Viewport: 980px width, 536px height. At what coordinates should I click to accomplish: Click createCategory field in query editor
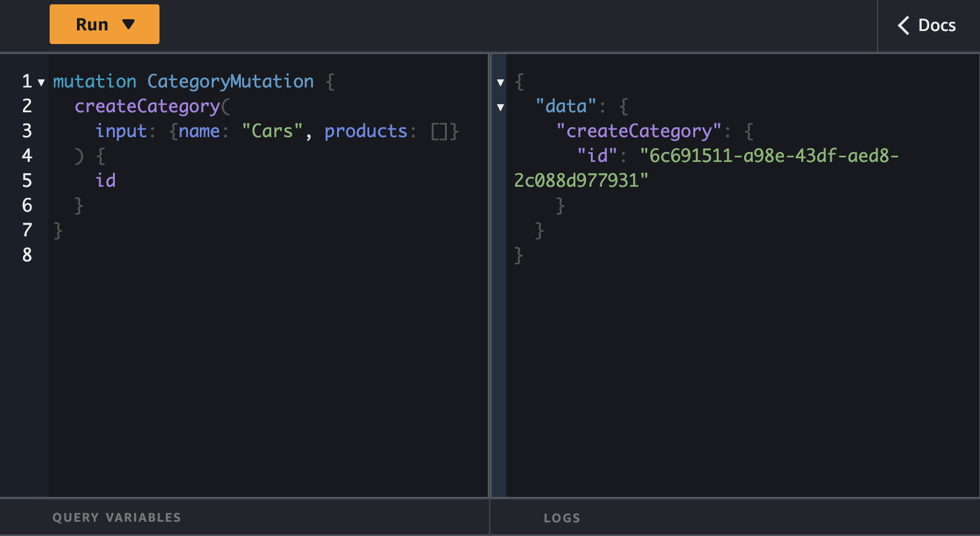click(147, 106)
